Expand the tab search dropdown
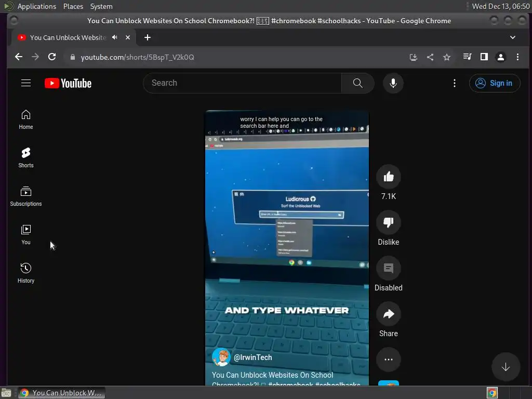Image resolution: width=532 pixels, height=399 pixels. [x=513, y=37]
